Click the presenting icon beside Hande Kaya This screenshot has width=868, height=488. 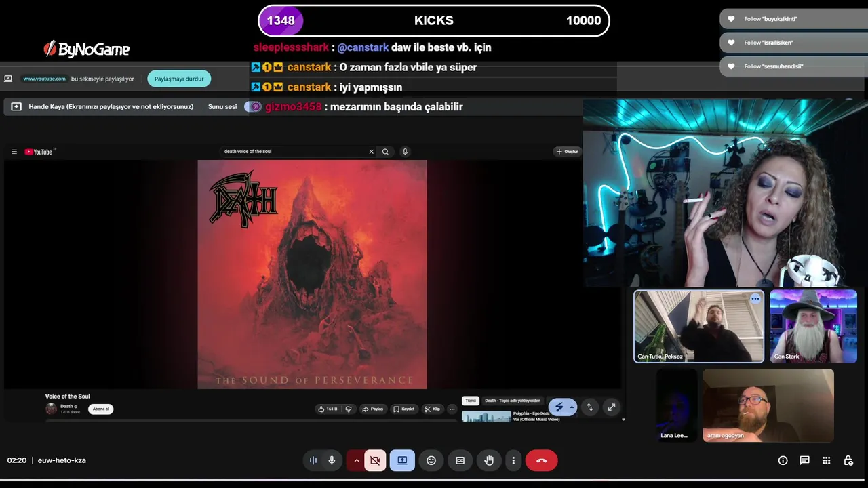(x=16, y=106)
